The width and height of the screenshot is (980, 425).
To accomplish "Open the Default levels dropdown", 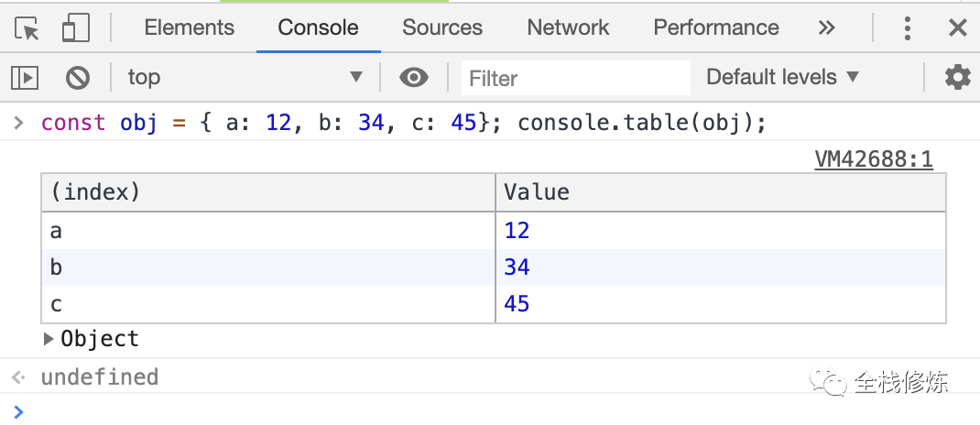I will pos(782,78).
